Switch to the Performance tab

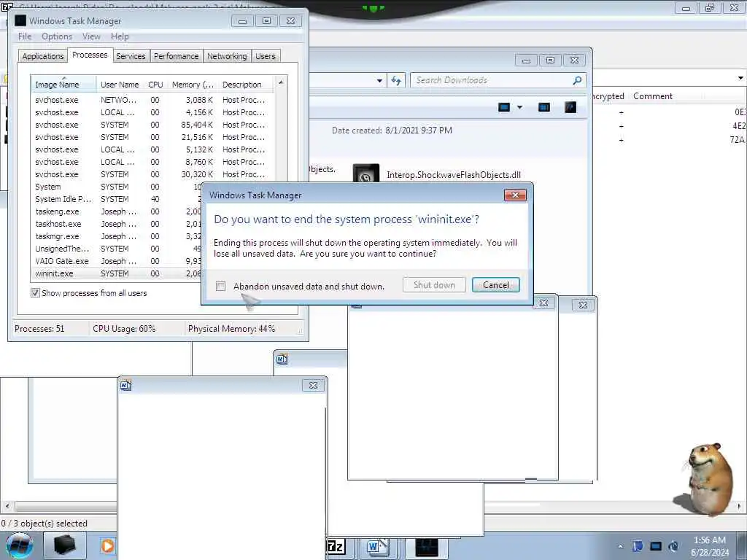[x=177, y=56]
